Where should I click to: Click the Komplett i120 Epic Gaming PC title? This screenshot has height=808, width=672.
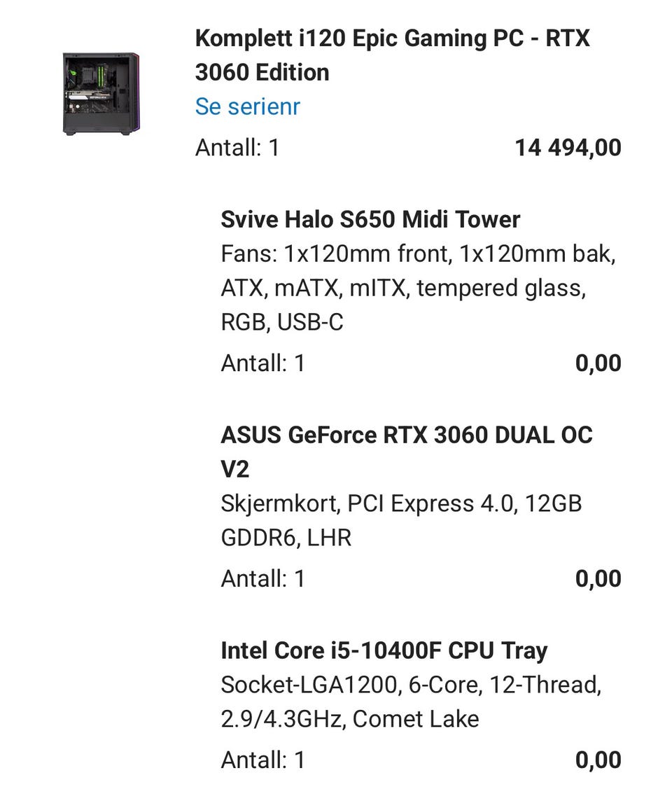(x=392, y=55)
